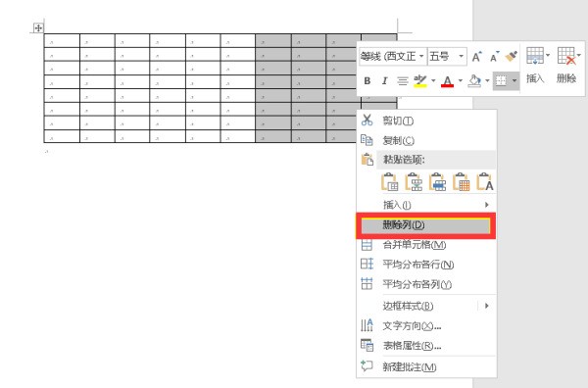Open highlight color dropdown arrow
Screen dimensions: 588x388
(x=433, y=80)
